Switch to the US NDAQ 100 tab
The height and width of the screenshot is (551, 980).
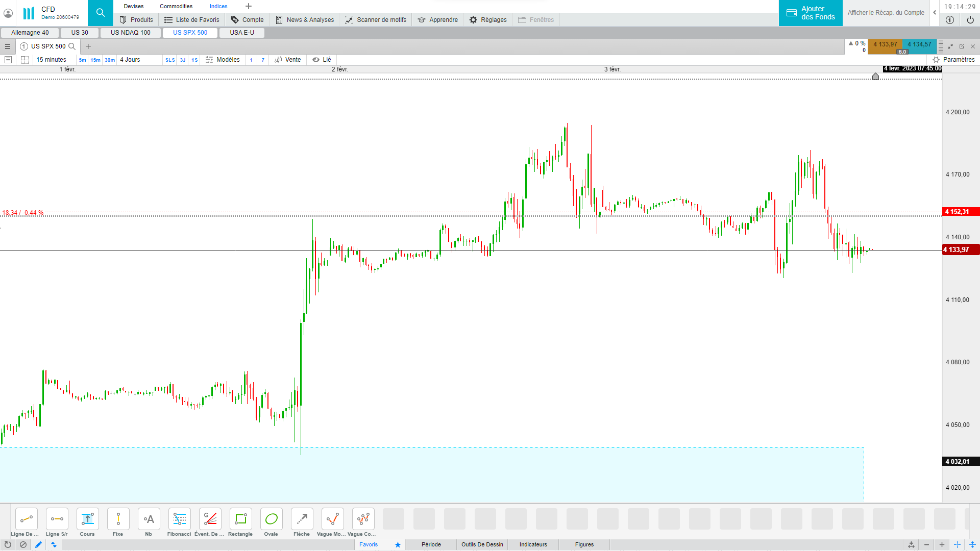click(x=131, y=33)
